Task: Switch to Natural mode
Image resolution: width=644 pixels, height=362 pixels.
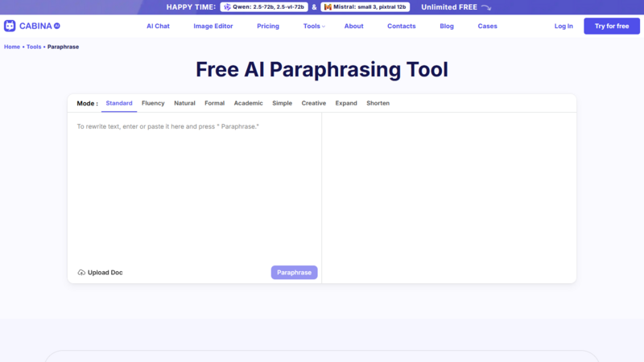Action: tap(184, 103)
